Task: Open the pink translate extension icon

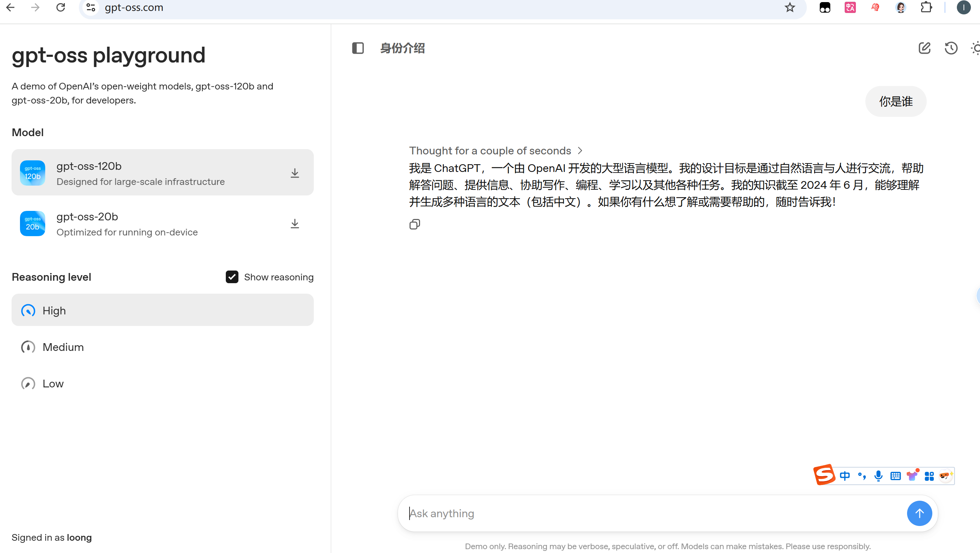Action: (x=850, y=7)
